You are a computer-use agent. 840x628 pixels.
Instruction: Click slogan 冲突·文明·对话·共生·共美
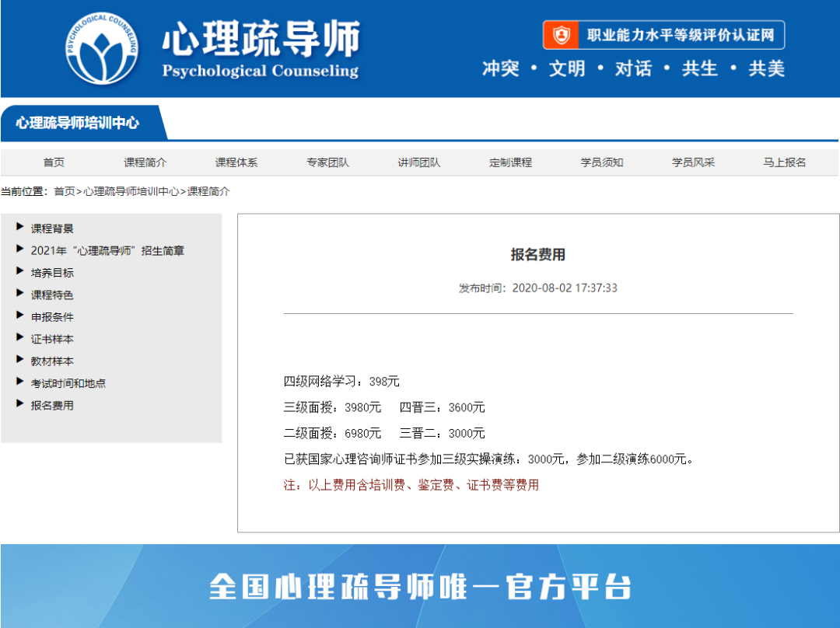633,68
